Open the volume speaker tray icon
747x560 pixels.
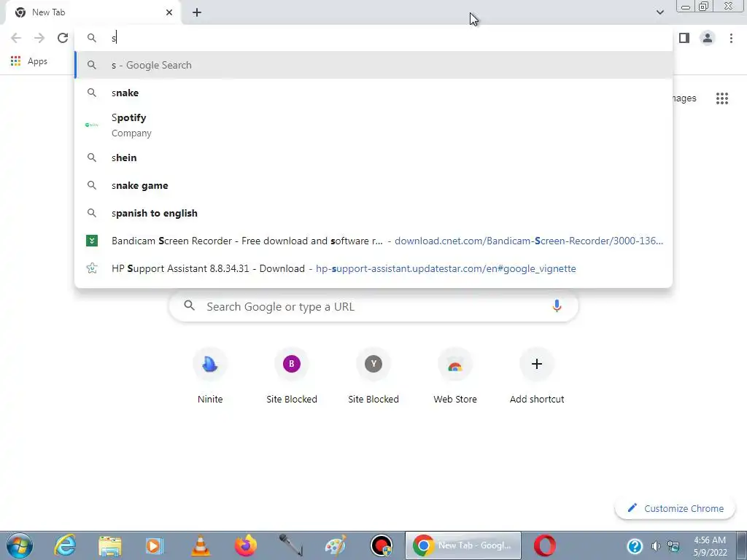coord(656,545)
